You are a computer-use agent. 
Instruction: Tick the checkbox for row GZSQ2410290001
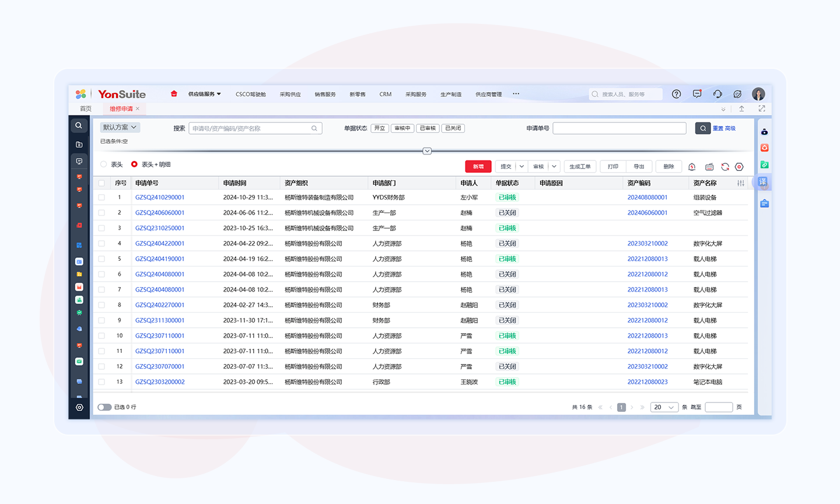click(101, 198)
